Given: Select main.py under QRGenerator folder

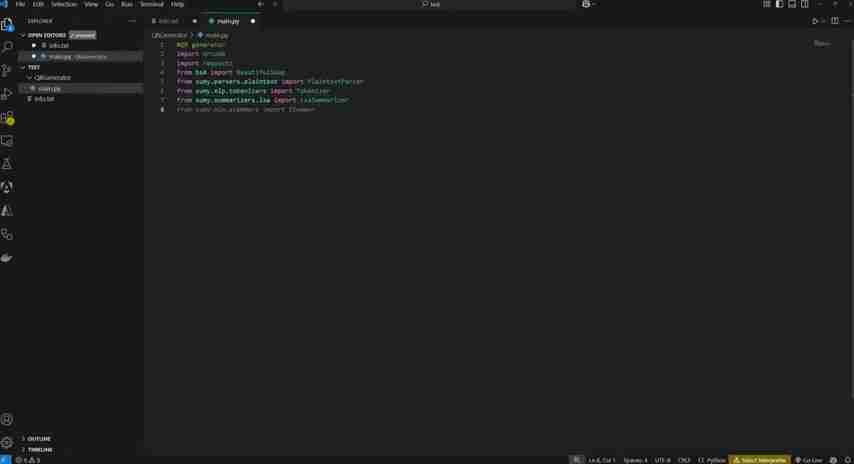Looking at the screenshot, I should (81, 88).
